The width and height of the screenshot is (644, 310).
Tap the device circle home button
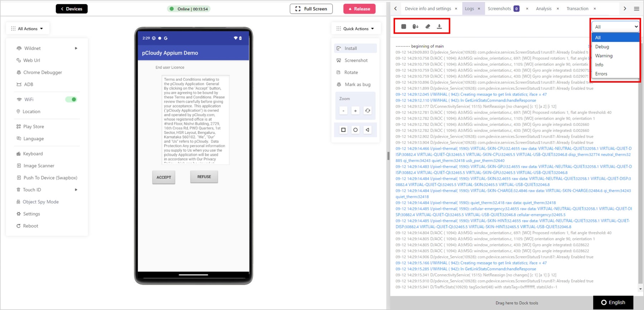tap(355, 130)
